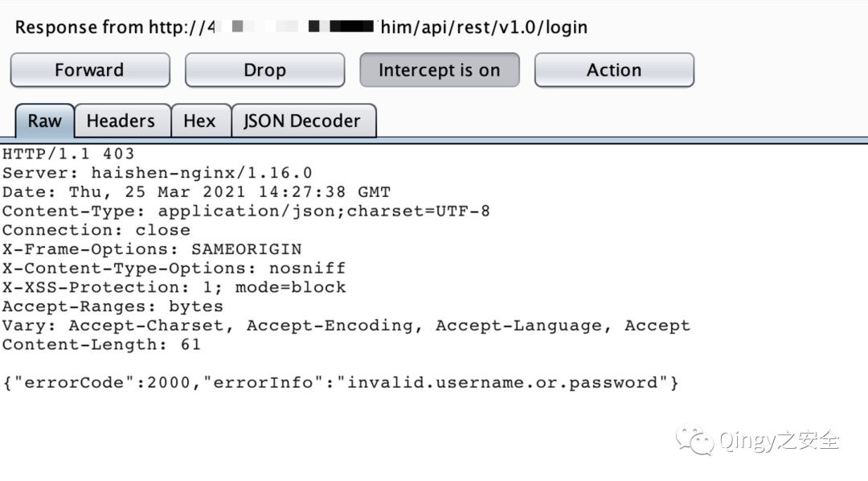Click the response URL title text
Image resolution: width=868 pixels, height=481 pixels.
click(301, 27)
